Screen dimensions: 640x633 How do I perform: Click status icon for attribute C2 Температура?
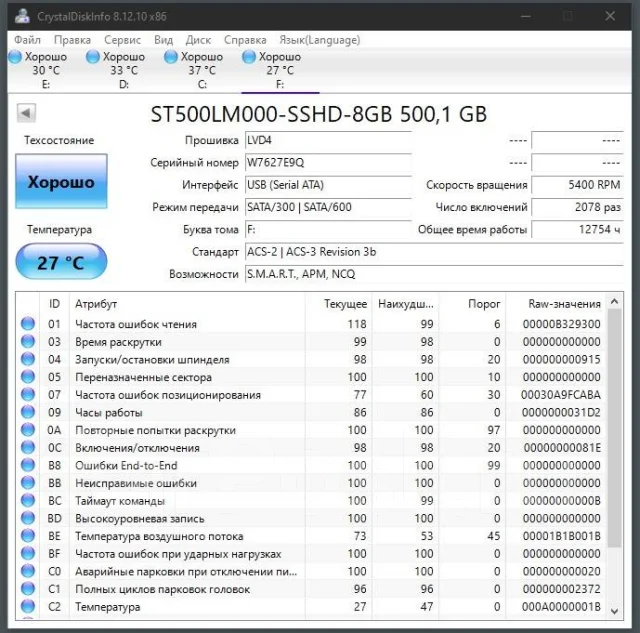(28, 606)
